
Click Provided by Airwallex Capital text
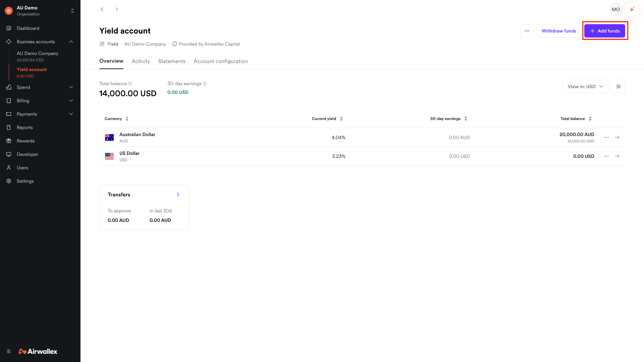tap(209, 44)
